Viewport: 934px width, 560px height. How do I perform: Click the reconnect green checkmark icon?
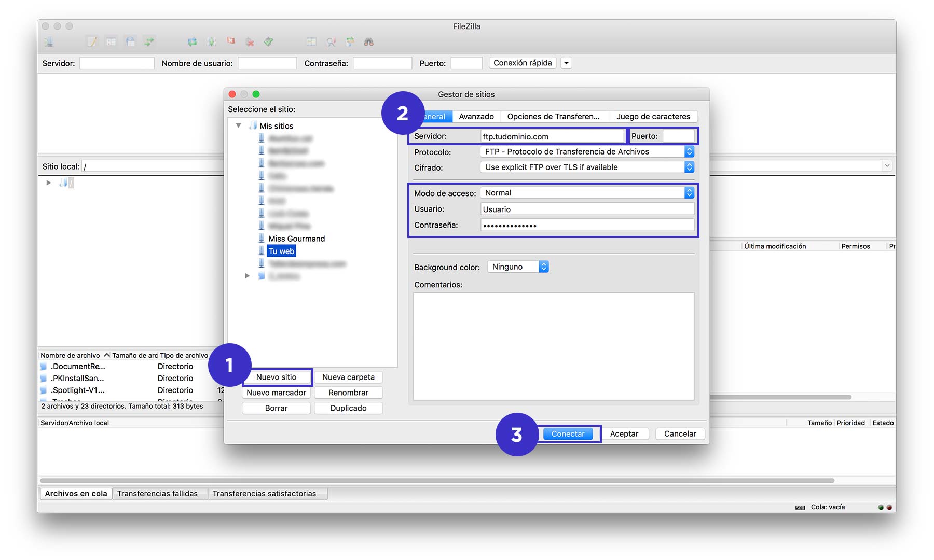tap(268, 42)
